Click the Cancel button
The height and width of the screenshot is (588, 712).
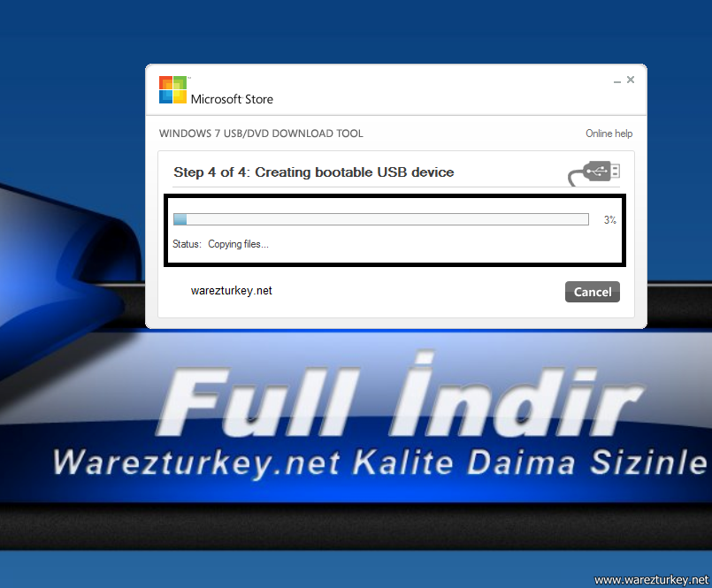pos(592,292)
